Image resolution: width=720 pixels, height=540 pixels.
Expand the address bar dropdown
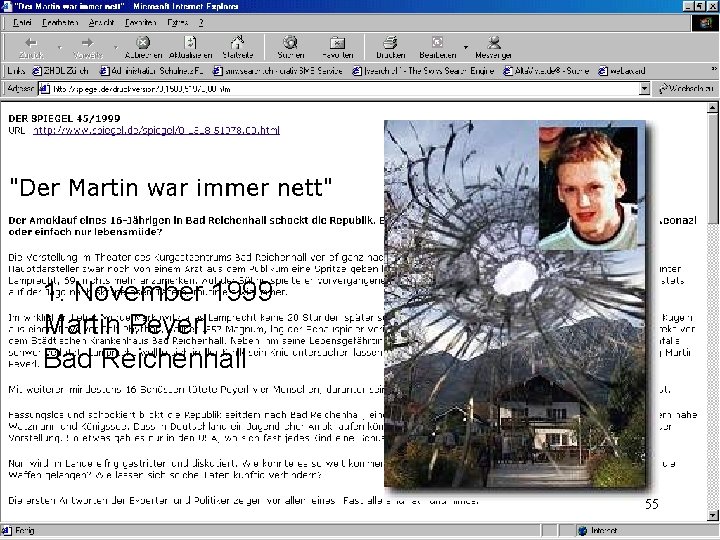pyautogui.click(x=645, y=89)
